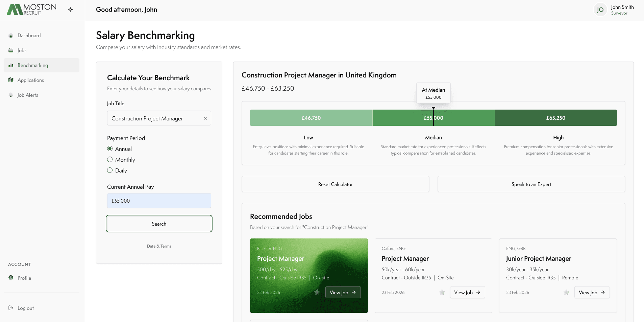Choose the Daily payment period

[110, 170]
